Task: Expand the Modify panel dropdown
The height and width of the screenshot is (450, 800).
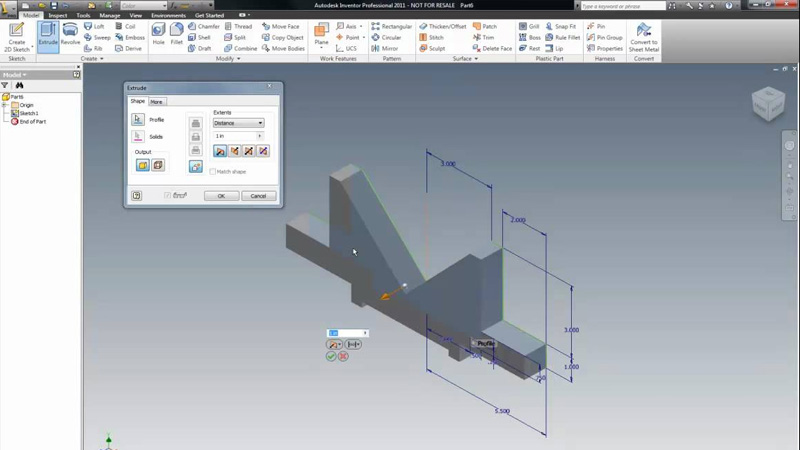Action: coord(228,59)
